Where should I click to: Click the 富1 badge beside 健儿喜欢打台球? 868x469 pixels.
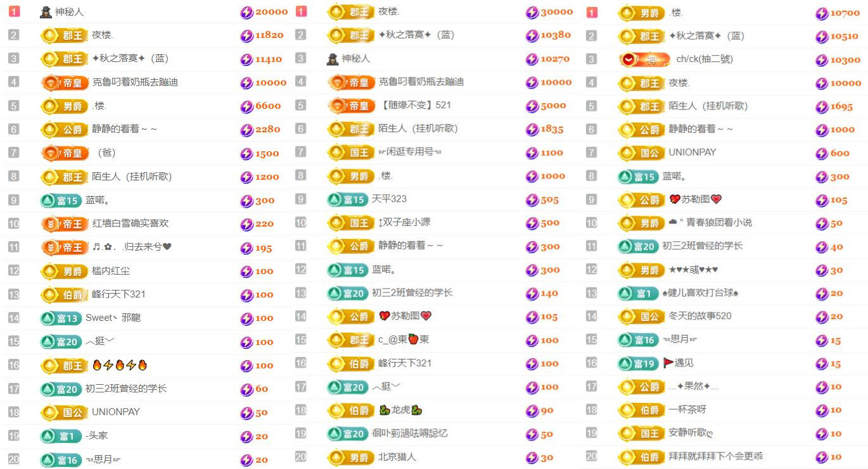pyautogui.click(x=639, y=294)
